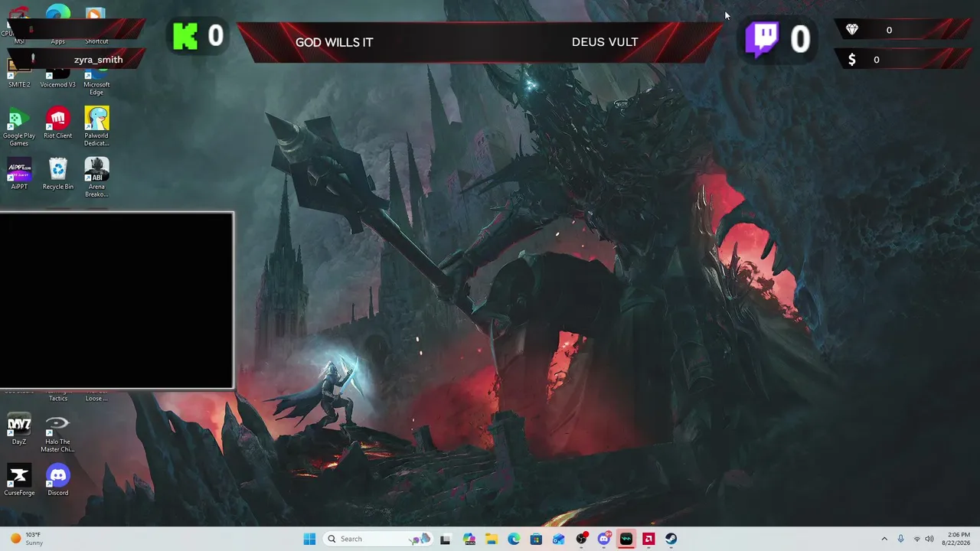Screen dimensions: 980x551
Task: Click the dollar sign donation counter icon
Action: pos(852,60)
